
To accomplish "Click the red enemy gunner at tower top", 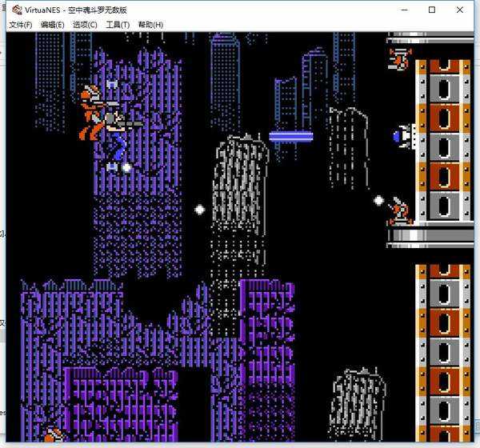I will coord(399,58).
